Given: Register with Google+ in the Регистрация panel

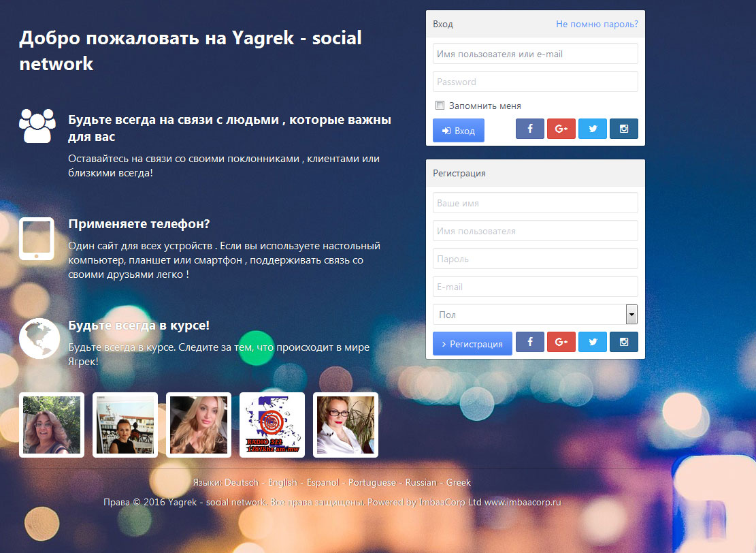Looking at the screenshot, I should 561,343.
